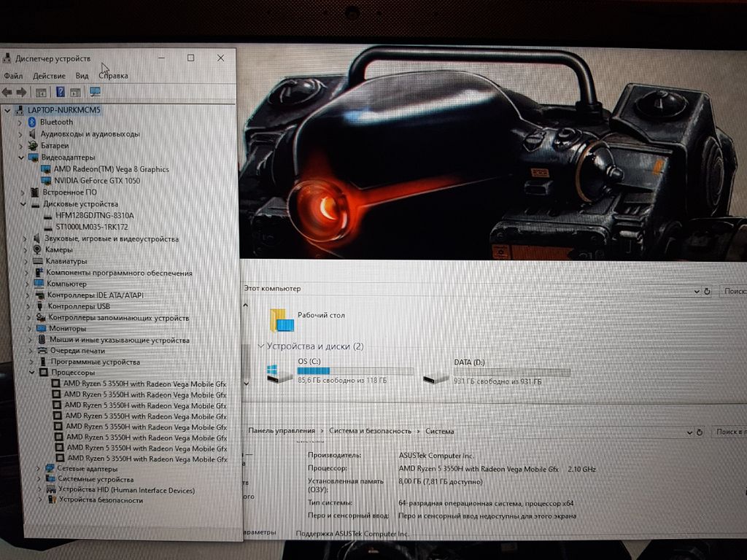The height and width of the screenshot is (560, 747).
Task: Click the scan hardware monitor toolbar icon
Action: 95,92
